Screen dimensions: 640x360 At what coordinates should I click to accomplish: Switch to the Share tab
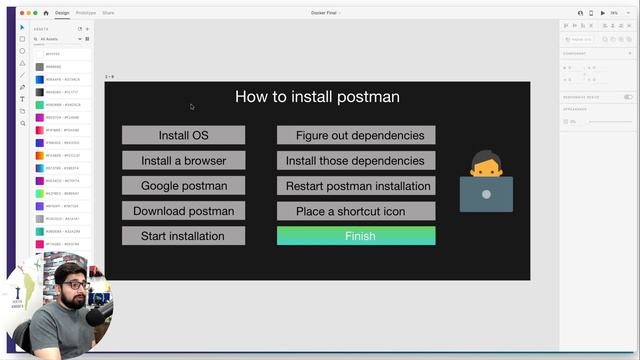pyautogui.click(x=108, y=13)
